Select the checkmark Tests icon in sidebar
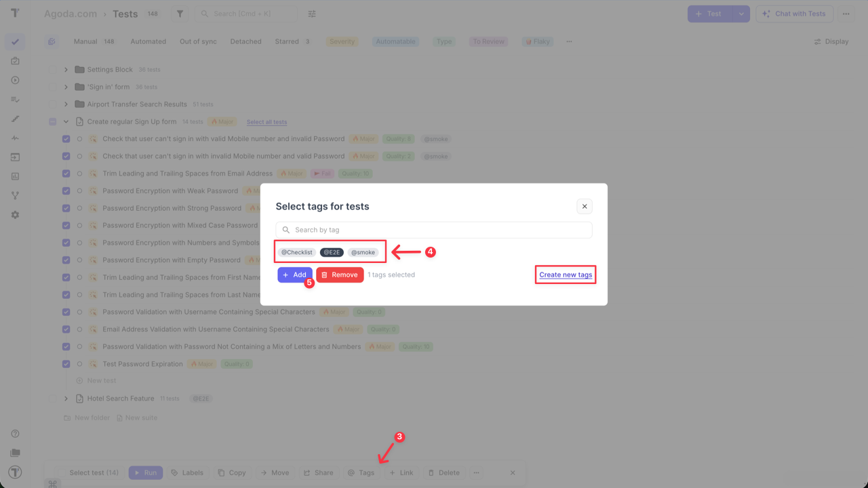Viewport: 868px width, 488px height. [15, 42]
